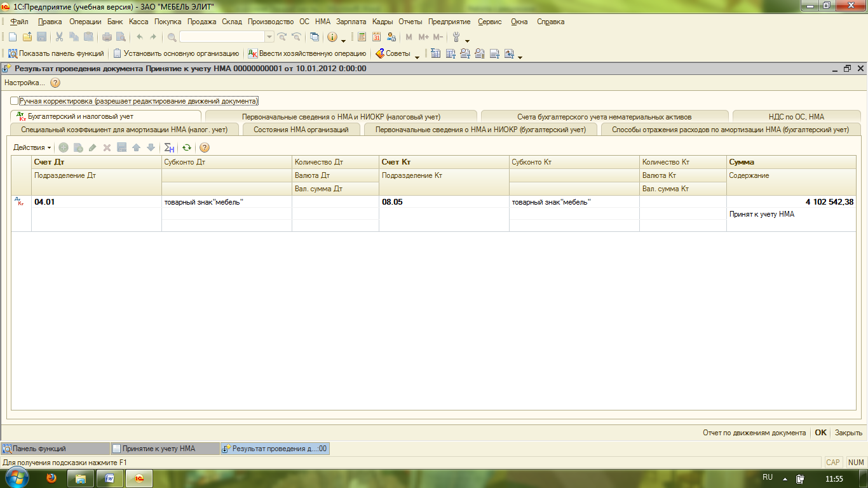Open the Зарплата menu
Screen dimensions: 868x488
(x=351, y=22)
